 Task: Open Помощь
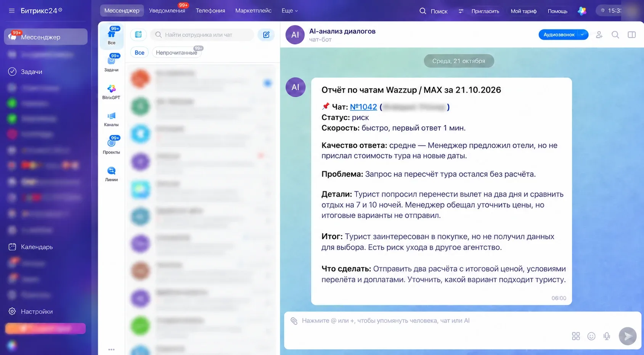point(557,11)
